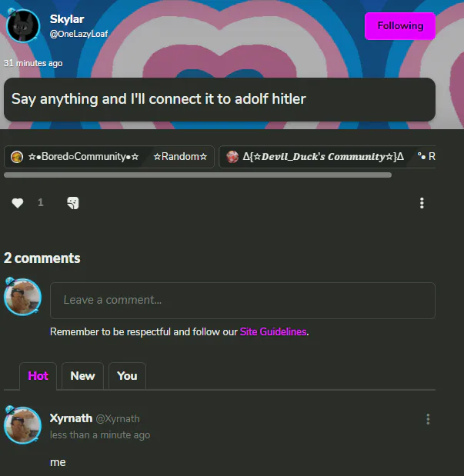464x476 pixels.
Task: Click the Leave a comment field
Action: point(242,300)
